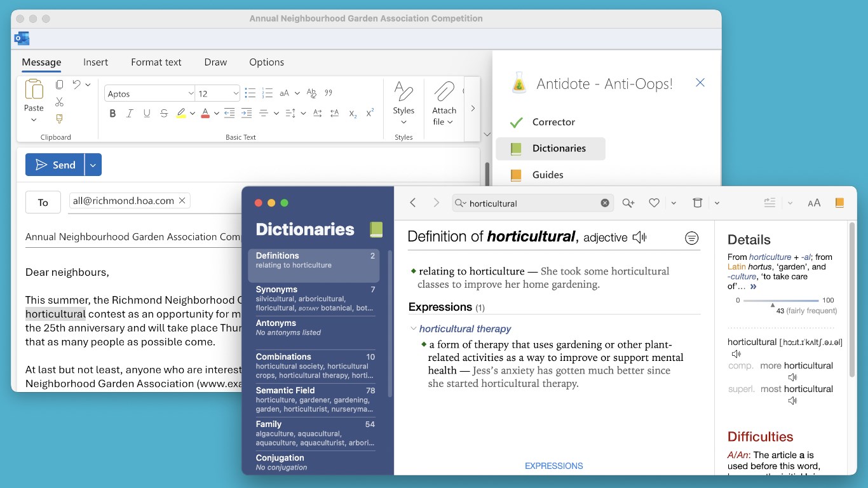This screenshot has height=488, width=868.
Task: Open the Options tab
Action: tap(266, 62)
